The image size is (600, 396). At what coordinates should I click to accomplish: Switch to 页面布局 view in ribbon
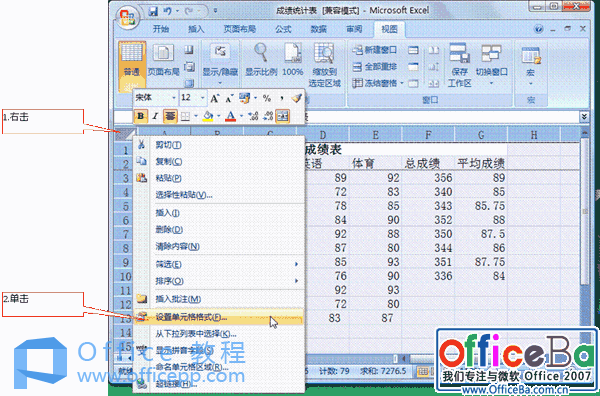coord(163,60)
